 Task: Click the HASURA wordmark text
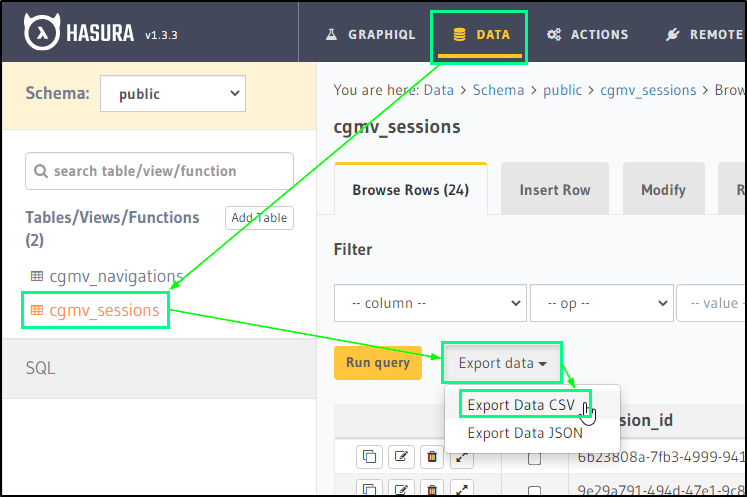click(100, 33)
